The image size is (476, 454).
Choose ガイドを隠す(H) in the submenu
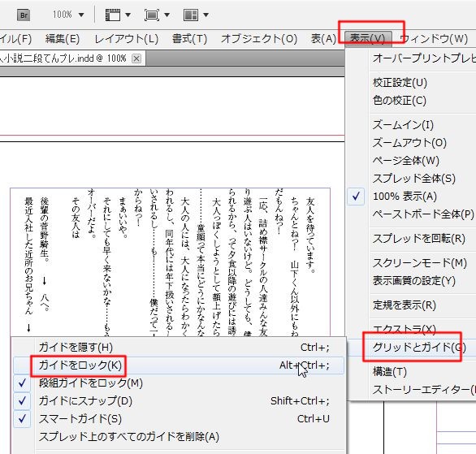(x=179, y=347)
